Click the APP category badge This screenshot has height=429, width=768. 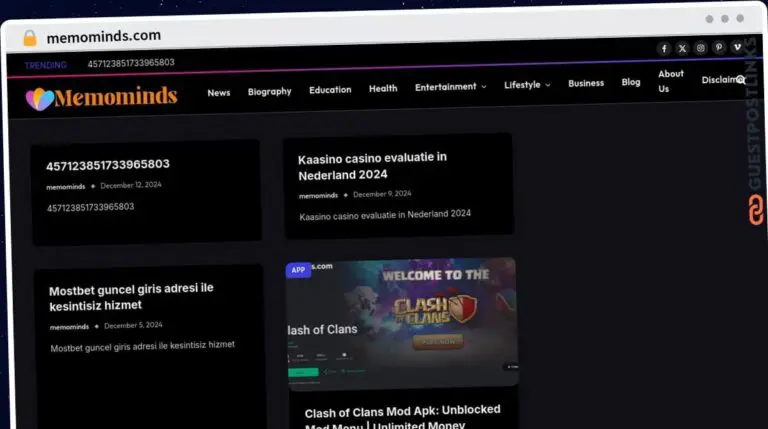(298, 269)
